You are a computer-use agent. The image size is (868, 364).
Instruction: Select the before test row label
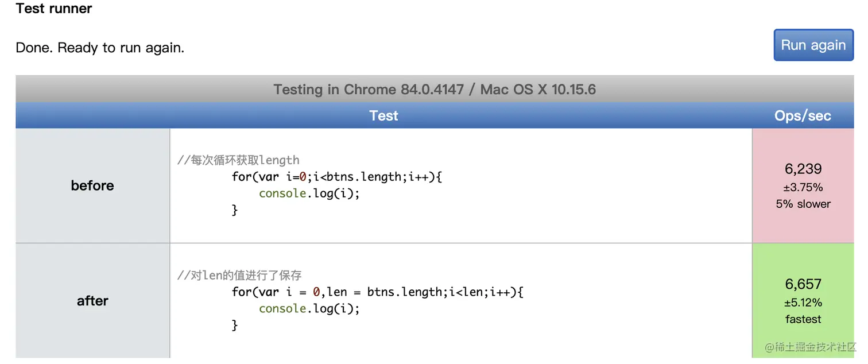coord(92,185)
